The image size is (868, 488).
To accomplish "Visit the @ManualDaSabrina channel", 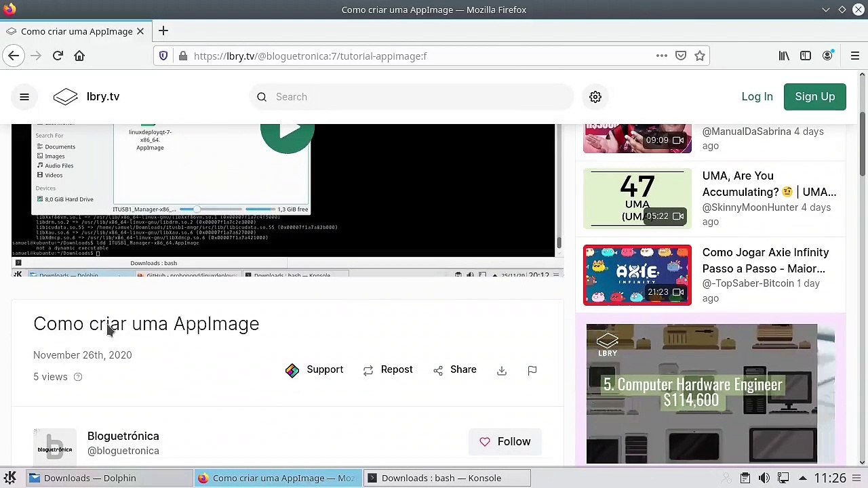I will [747, 131].
